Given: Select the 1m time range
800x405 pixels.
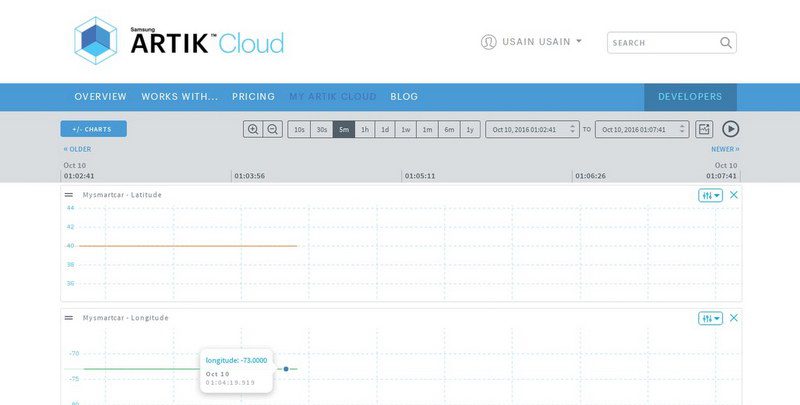Looking at the screenshot, I should pos(427,130).
